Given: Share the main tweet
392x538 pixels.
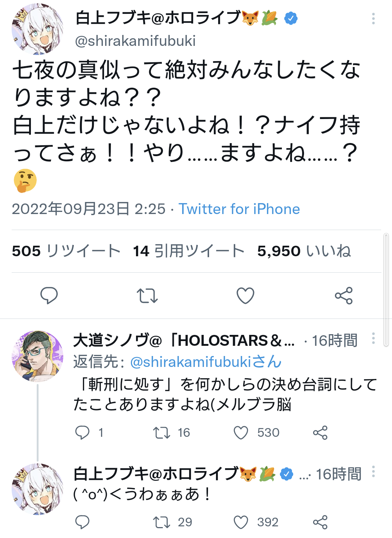Looking at the screenshot, I should [344, 296].
